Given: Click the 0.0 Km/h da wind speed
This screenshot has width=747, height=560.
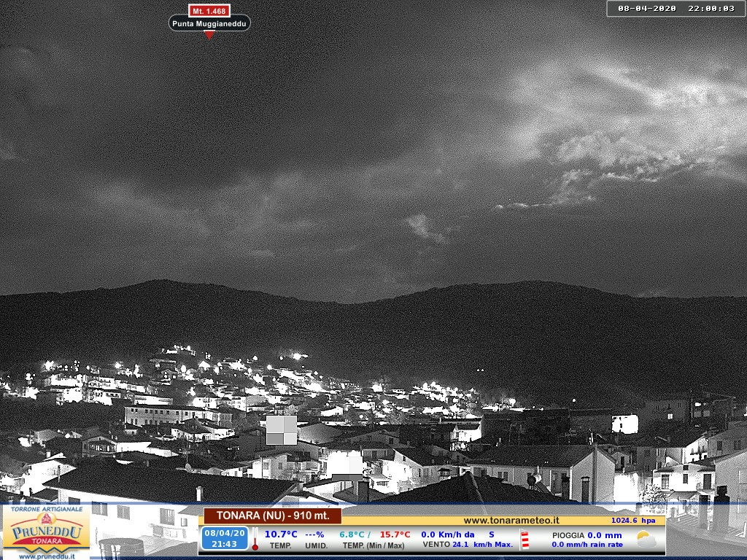Looking at the screenshot, I should click(447, 534).
